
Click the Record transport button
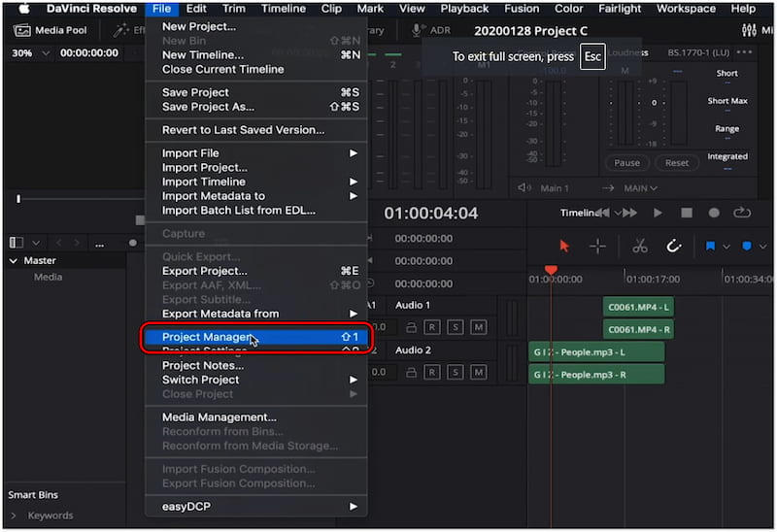714,213
